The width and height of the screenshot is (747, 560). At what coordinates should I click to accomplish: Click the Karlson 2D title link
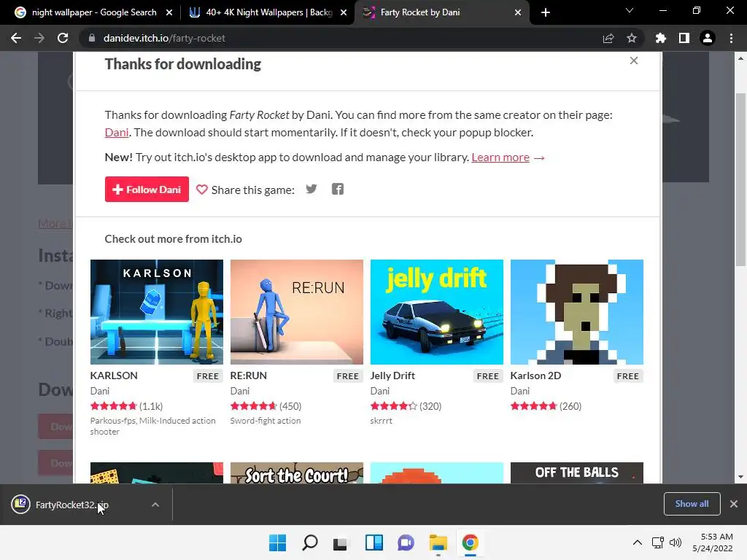tap(535, 376)
